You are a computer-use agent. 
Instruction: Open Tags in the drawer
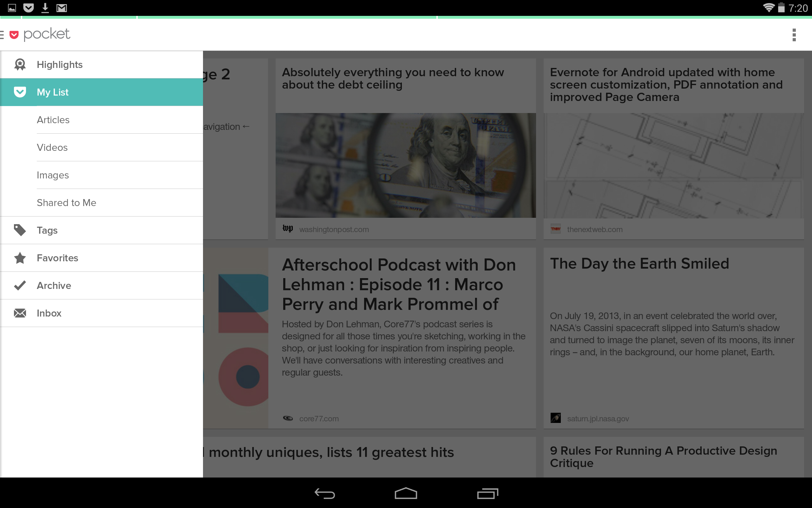(101, 230)
